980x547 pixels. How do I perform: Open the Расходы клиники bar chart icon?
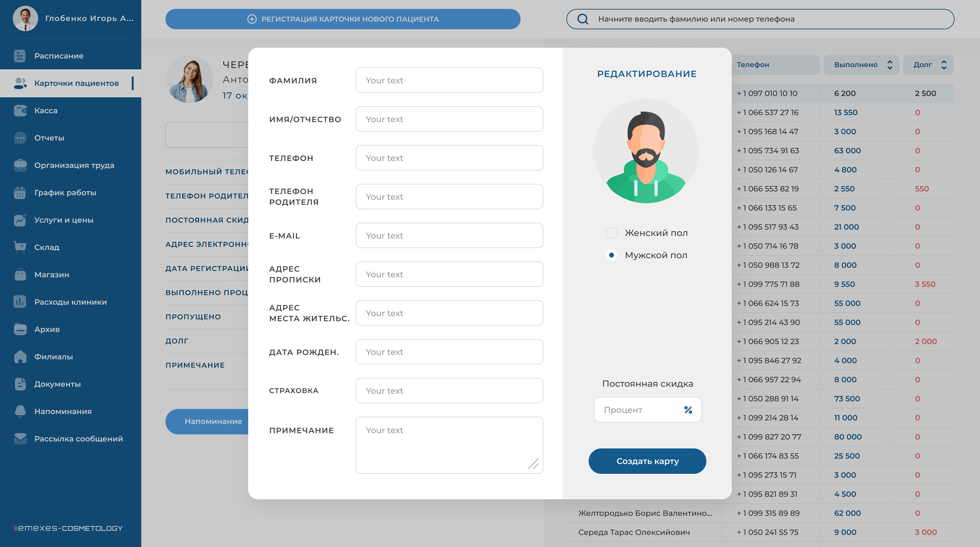[x=20, y=302]
